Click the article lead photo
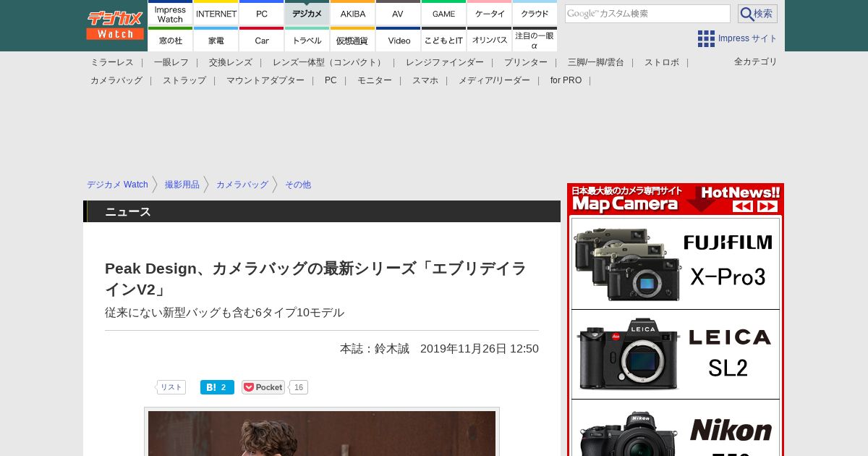868x456 pixels. coord(322,434)
